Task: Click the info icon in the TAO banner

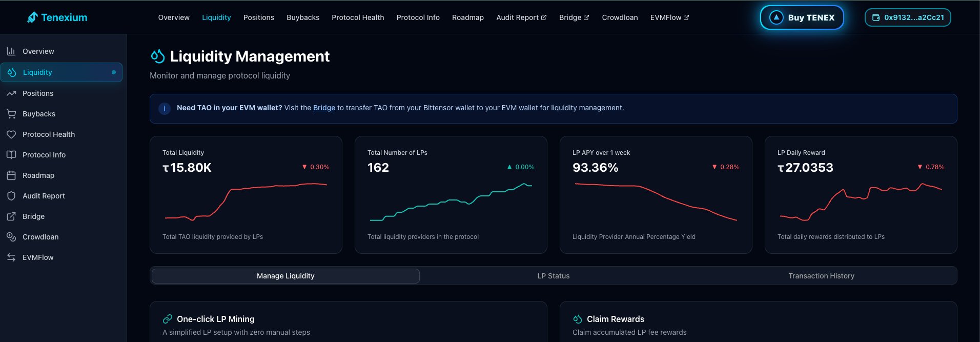Action: (x=165, y=108)
